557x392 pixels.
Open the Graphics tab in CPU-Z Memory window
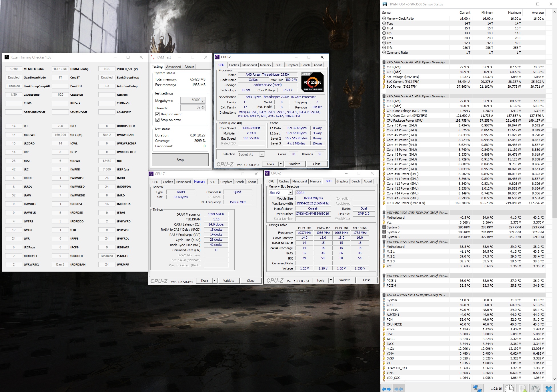(226, 182)
